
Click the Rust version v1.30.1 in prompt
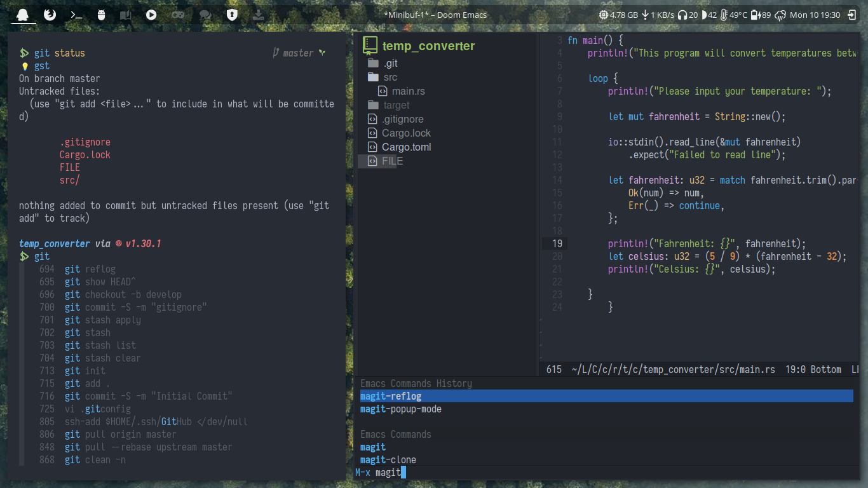(x=143, y=244)
